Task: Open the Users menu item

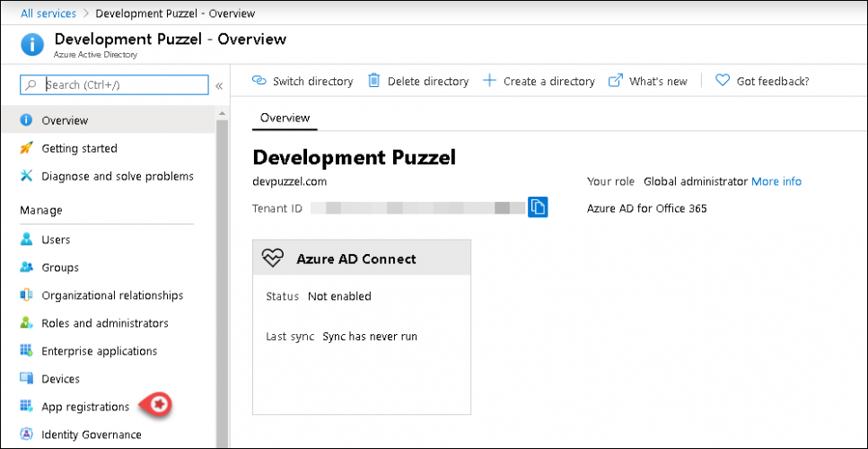Action: [x=56, y=240]
